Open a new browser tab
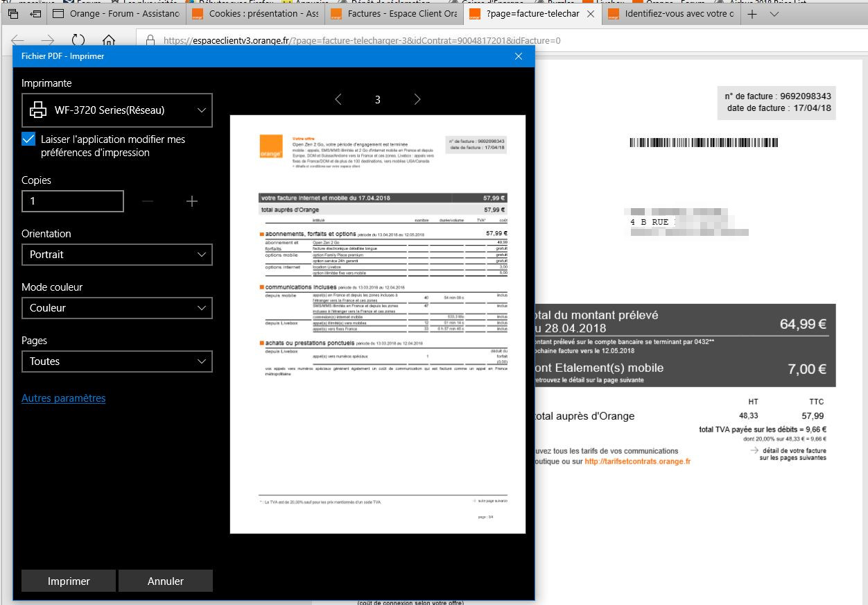Screen dimensions: 868x605 (752, 14)
